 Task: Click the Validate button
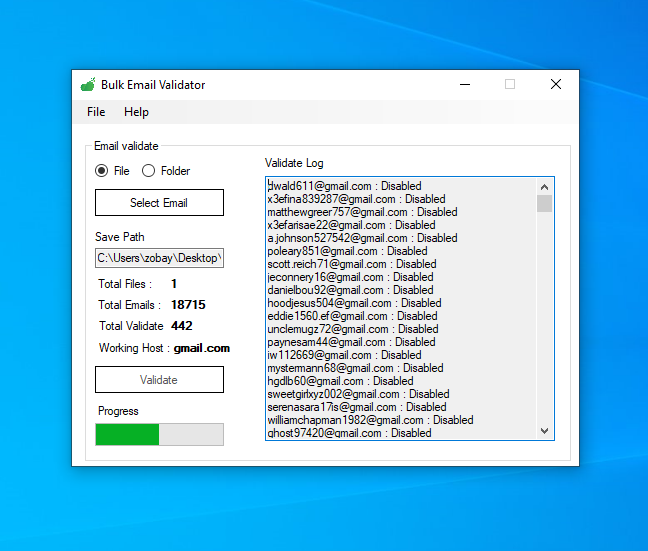coord(159,380)
